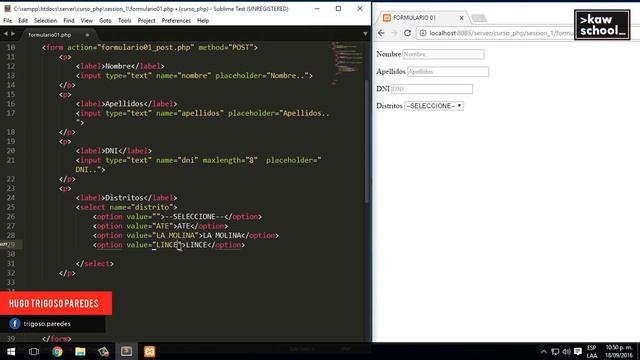Open the Tools menu

coord(124,20)
